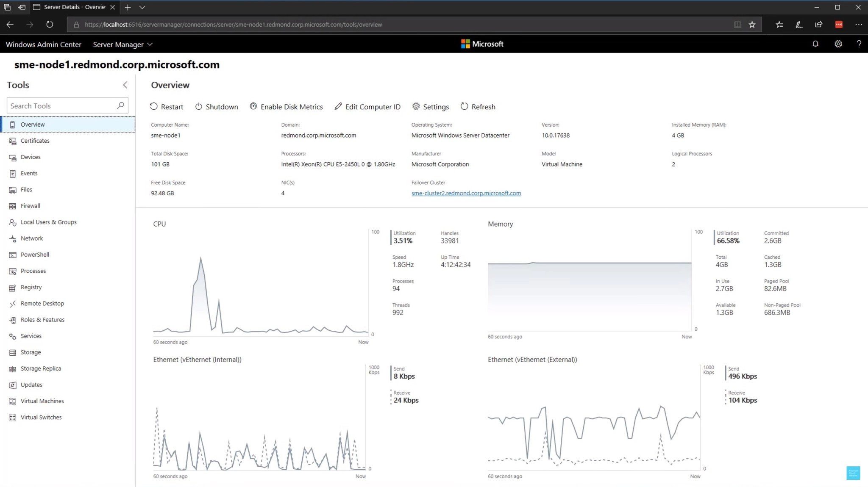Screen dimensions: 868x487
Task: Click the Edit Computer ID pencil
Action: pos(338,106)
